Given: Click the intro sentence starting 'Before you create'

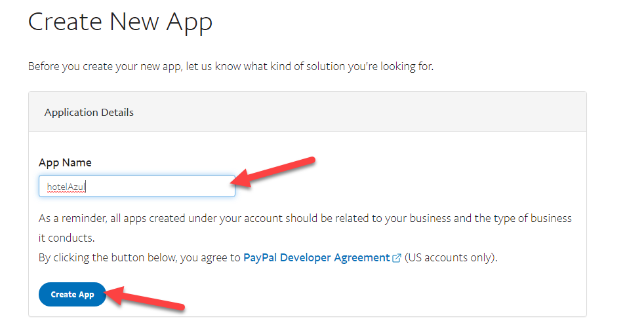Looking at the screenshot, I should (230, 67).
